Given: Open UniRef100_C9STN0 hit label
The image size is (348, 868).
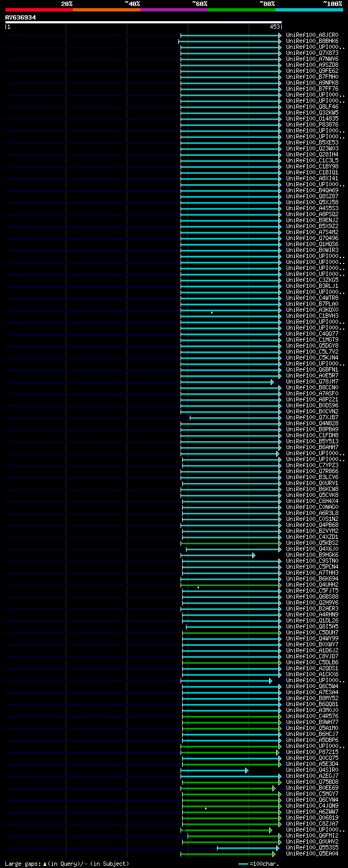Looking at the screenshot, I should 312,561.
